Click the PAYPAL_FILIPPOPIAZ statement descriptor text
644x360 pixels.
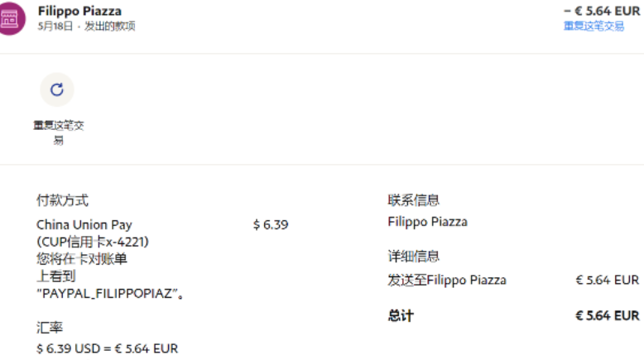pos(110,293)
